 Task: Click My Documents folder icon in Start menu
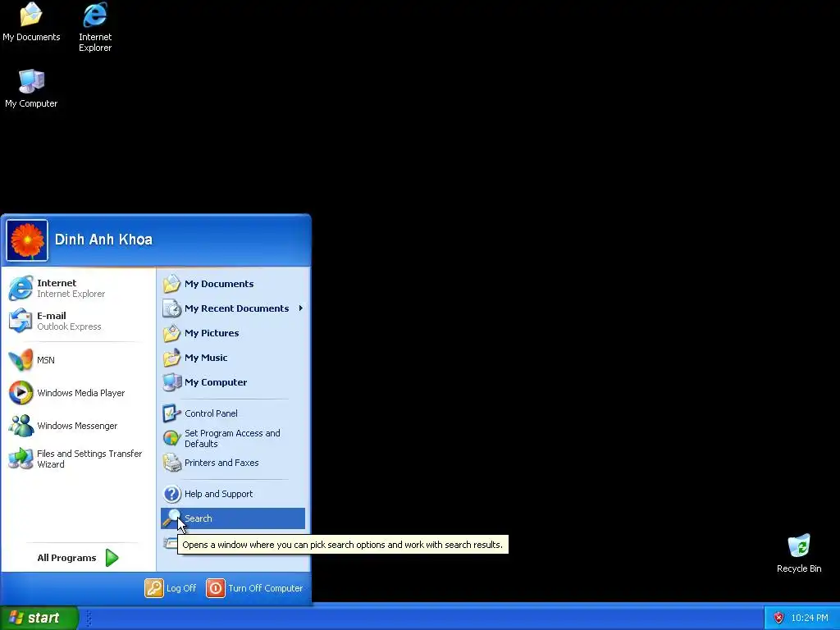point(172,284)
